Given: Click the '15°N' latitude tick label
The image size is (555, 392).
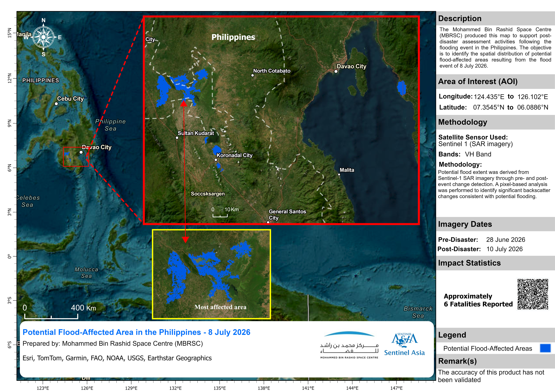Looking at the screenshot, I should click(10, 33).
